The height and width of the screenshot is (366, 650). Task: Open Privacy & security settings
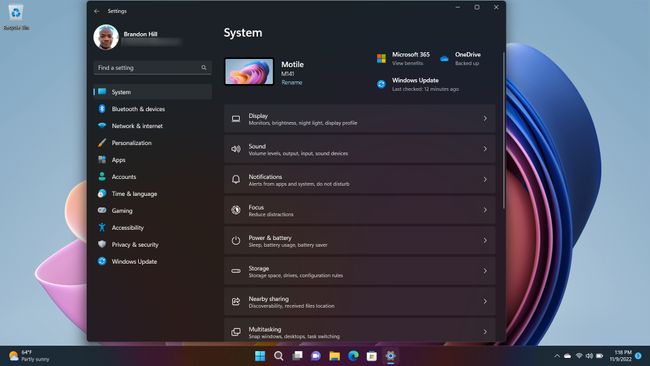point(153,245)
